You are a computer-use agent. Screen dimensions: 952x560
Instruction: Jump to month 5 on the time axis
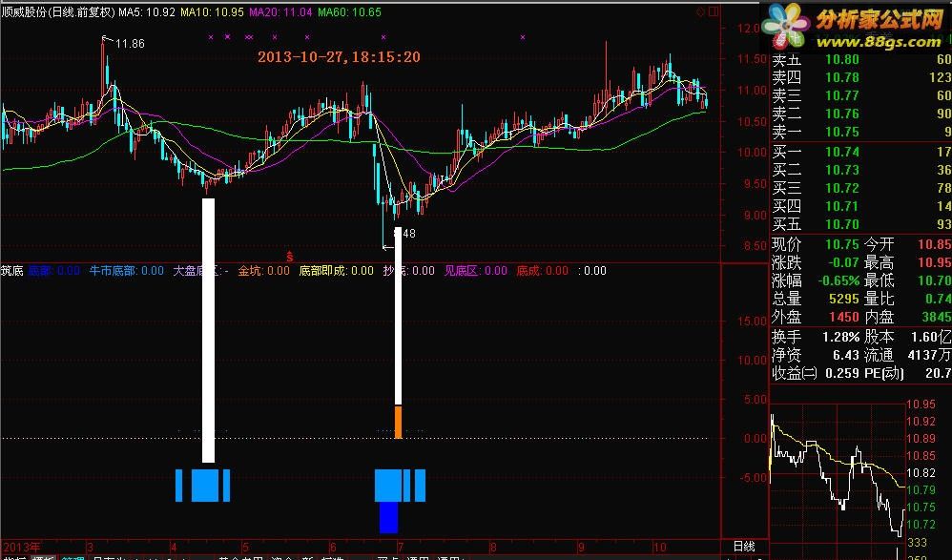coord(245,548)
